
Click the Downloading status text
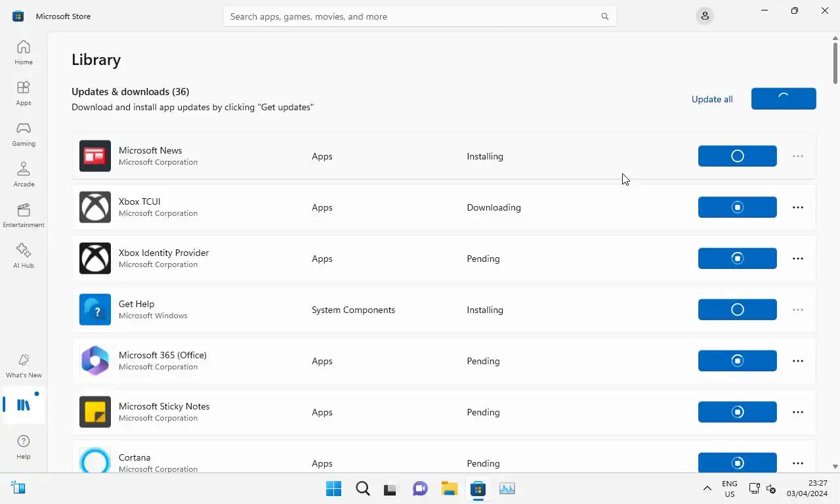tap(493, 207)
